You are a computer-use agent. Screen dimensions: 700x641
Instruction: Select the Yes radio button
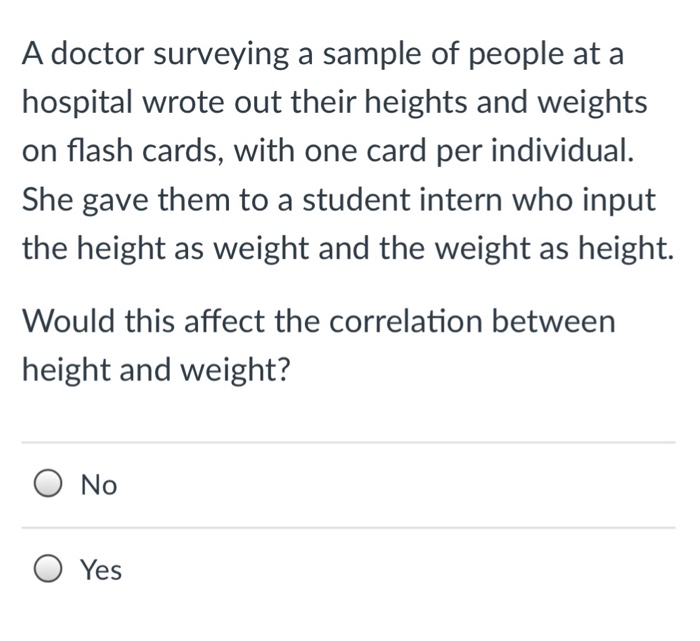point(48,571)
